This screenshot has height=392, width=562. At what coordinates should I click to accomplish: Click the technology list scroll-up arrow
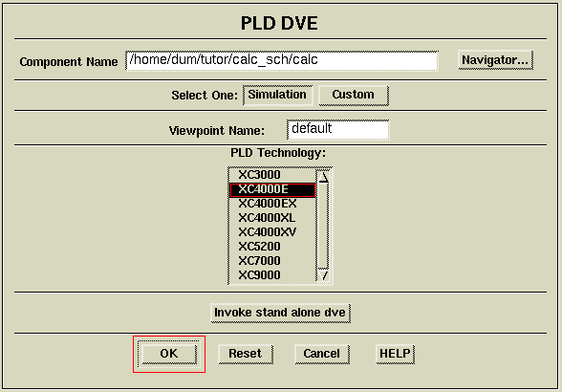pos(324,177)
